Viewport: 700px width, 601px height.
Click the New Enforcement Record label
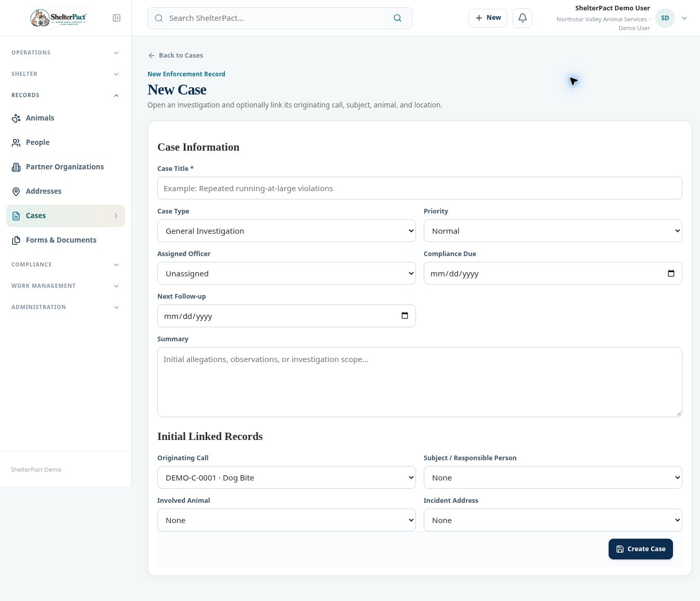pyautogui.click(x=186, y=74)
